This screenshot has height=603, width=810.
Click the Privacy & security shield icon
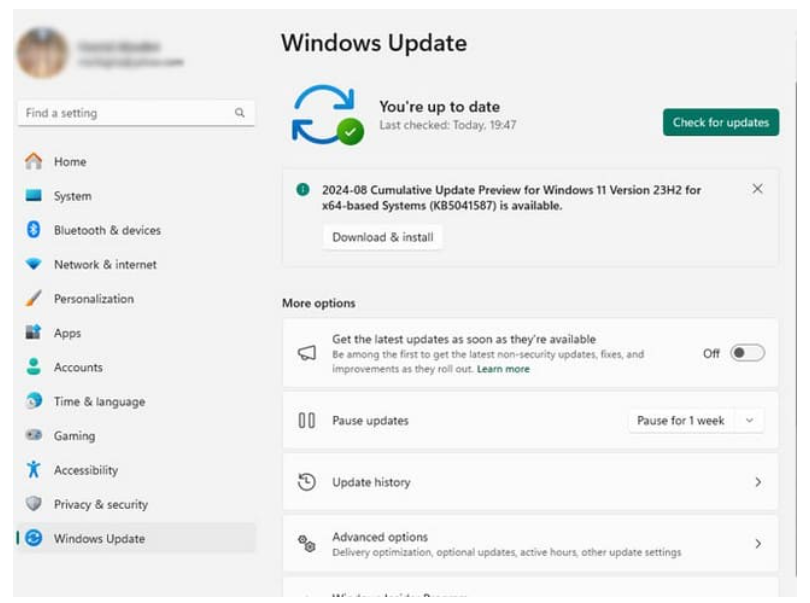point(34,503)
